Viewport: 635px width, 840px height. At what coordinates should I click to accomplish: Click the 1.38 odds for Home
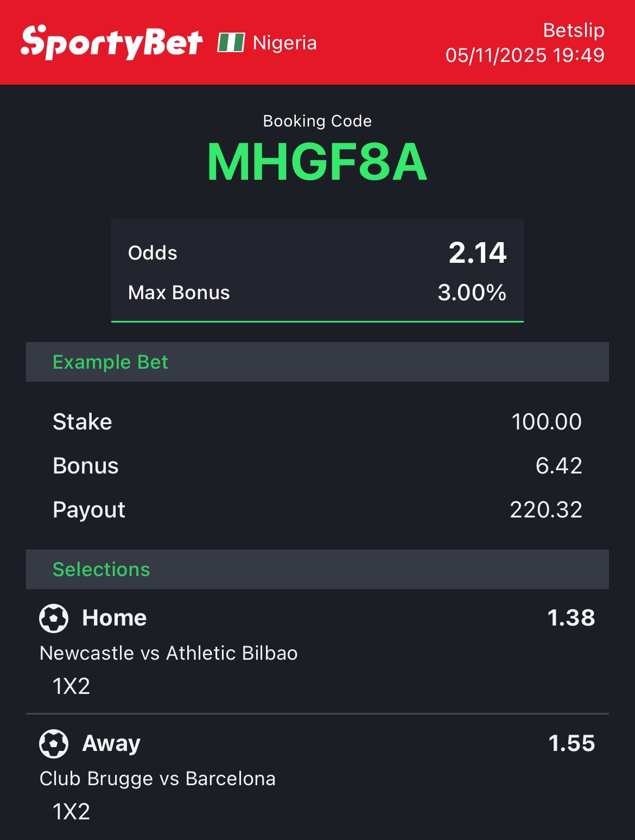click(571, 618)
